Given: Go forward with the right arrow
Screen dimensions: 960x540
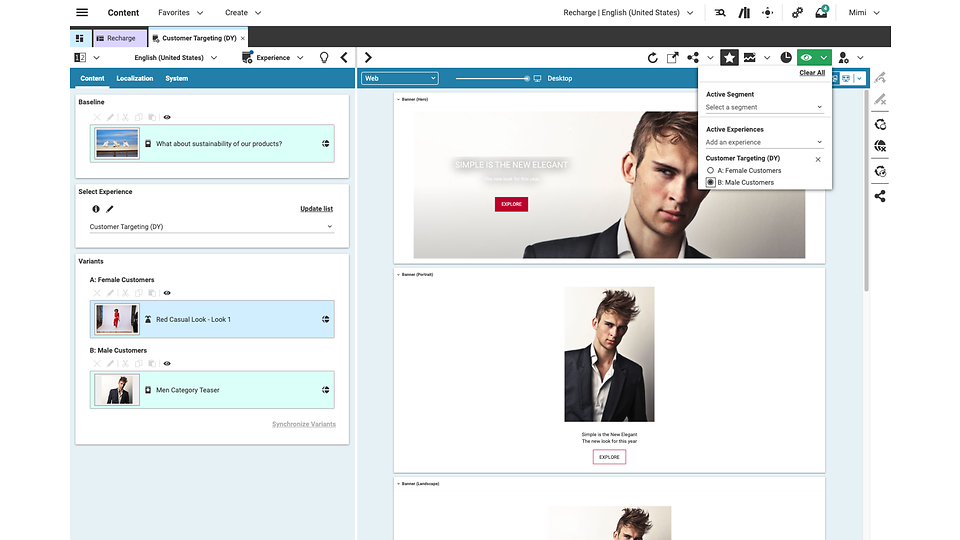Looking at the screenshot, I should point(368,58).
